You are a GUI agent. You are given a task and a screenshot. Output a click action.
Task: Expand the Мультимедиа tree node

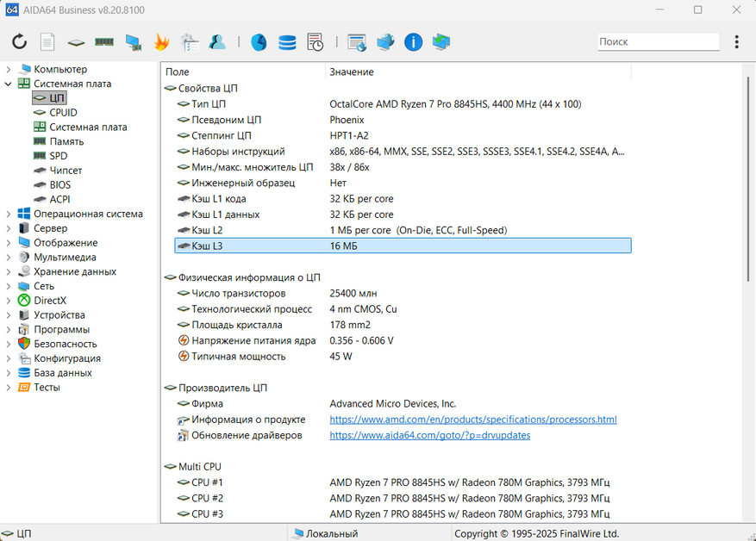[x=9, y=258]
